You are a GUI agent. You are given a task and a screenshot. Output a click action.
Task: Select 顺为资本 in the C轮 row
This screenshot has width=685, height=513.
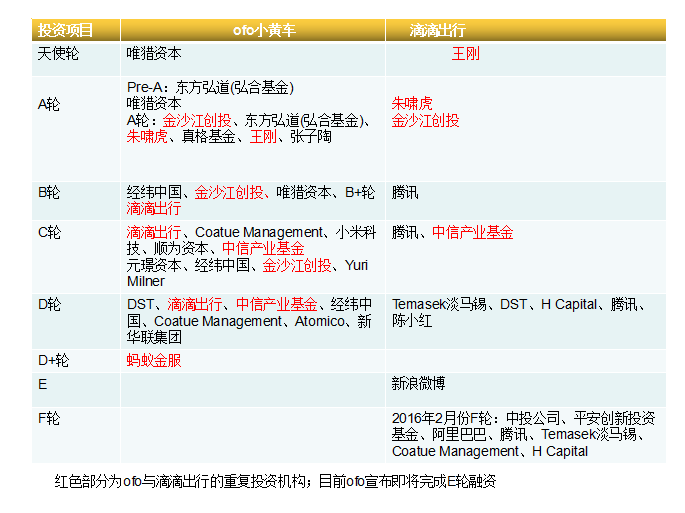pyautogui.click(x=181, y=248)
